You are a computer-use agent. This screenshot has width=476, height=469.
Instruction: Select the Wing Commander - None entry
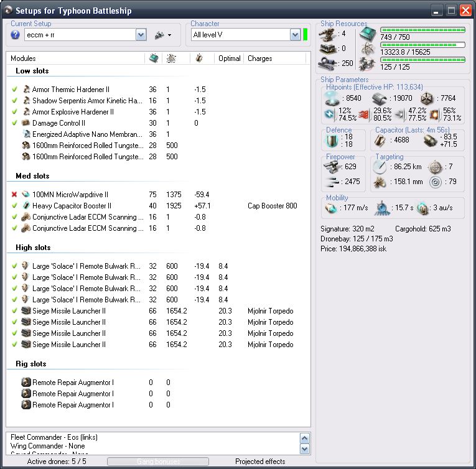click(x=48, y=446)
